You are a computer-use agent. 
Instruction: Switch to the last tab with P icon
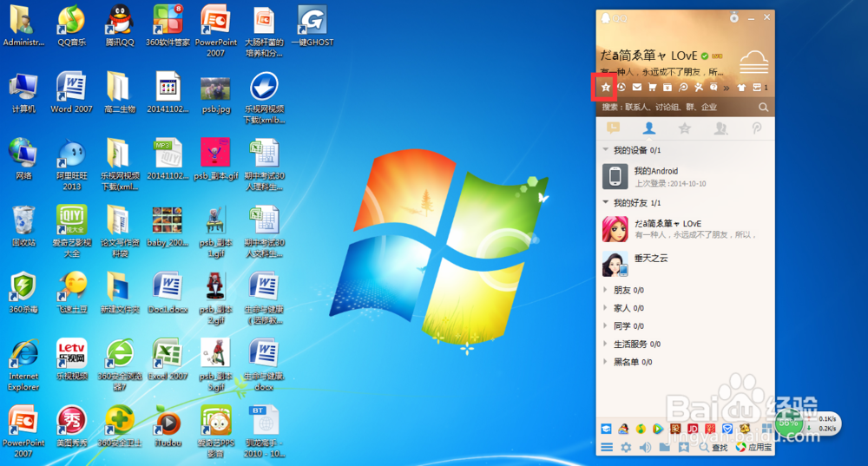tap(756, 128)
